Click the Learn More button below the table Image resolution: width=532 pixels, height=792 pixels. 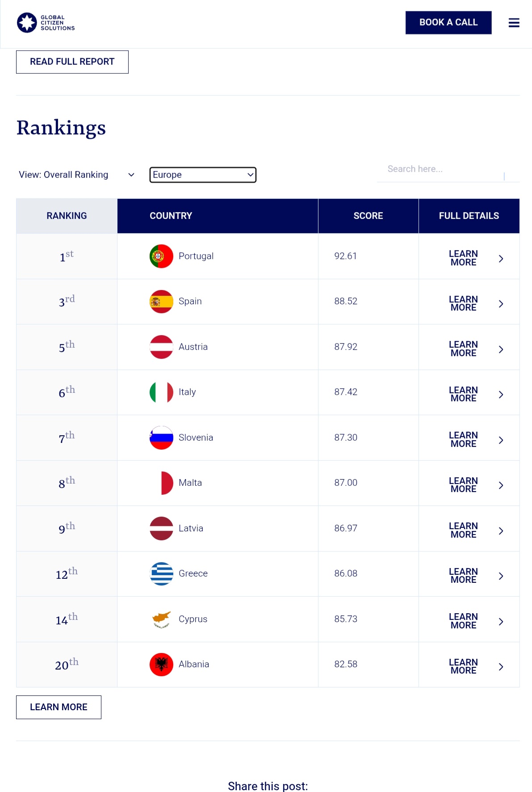click(x=59, y=707)
